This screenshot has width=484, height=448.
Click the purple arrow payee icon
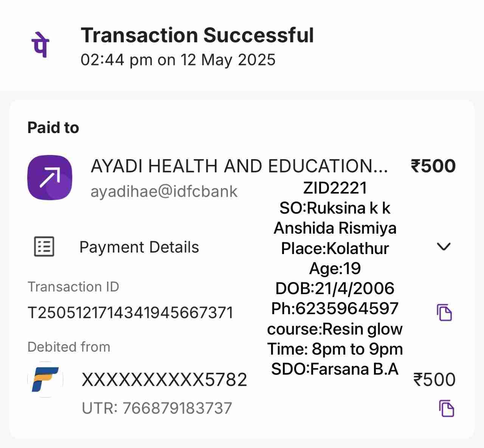[x=50, y=177]
